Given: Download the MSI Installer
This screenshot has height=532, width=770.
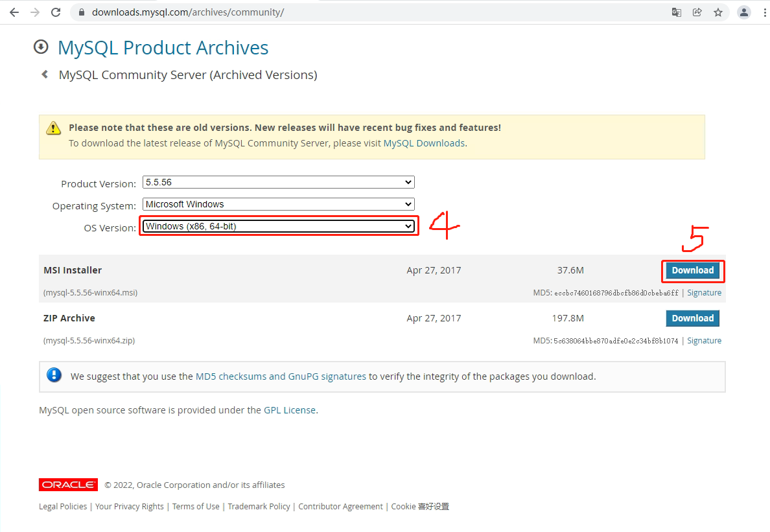Looking at the screenshot, I should 692,270.
